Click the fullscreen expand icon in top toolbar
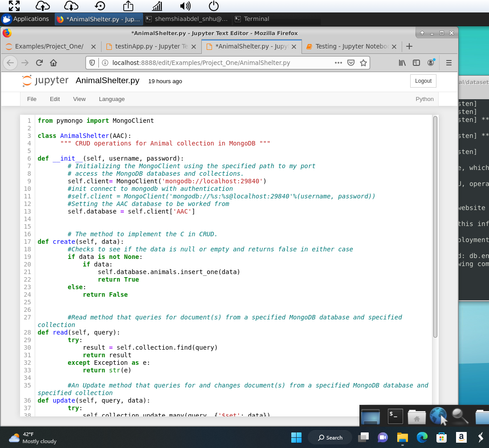The width and height of the screenshot is (489, 448). pyautogui.click(x=14, y=6)
